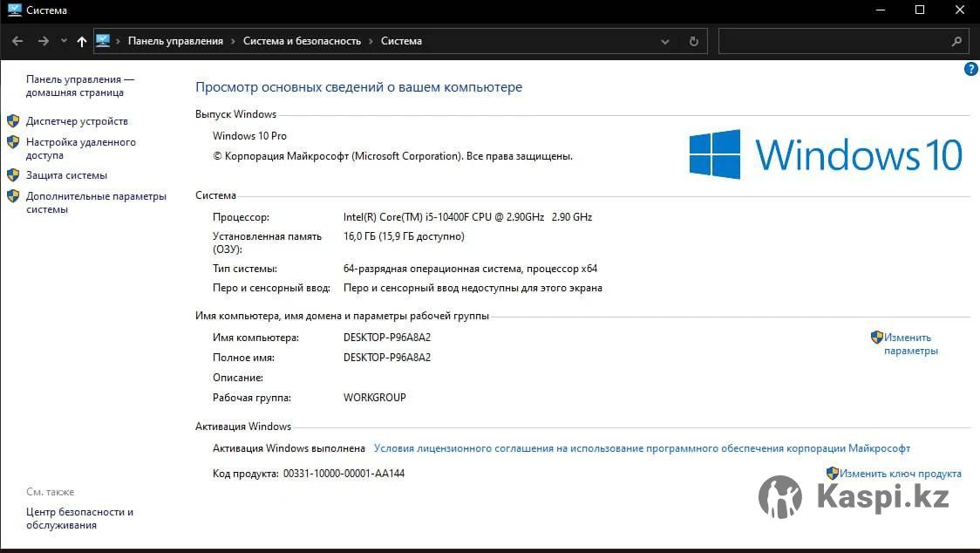Open Защита системы link

(x=66, y=176)
